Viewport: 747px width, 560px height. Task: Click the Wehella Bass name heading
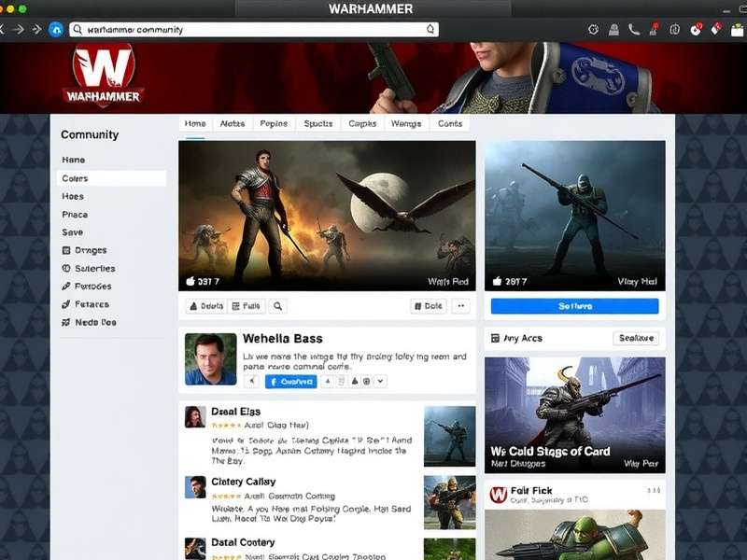click(x=283, y=339)
